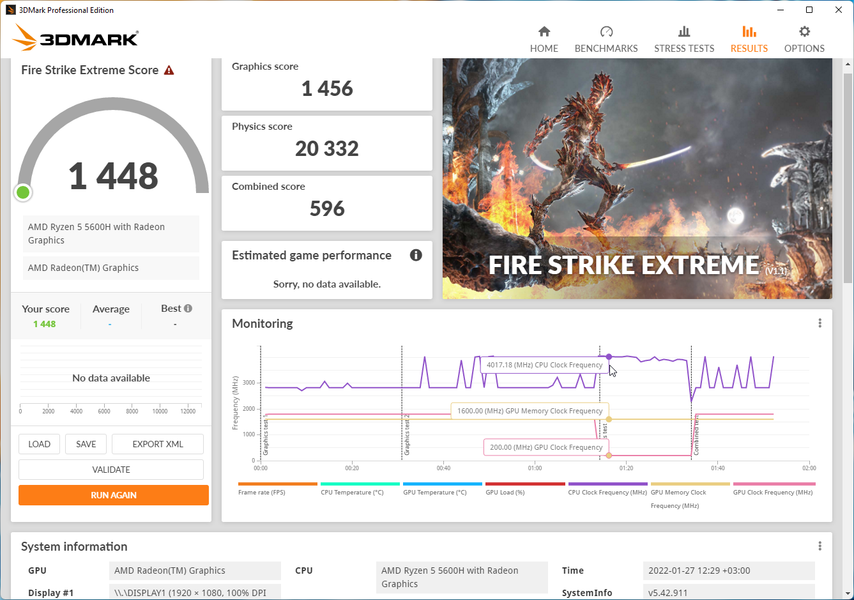Screen dimensions: 854x600
Task: Click the Combined score 596 value
Action: pyautogui.click(x=327, y=208)
